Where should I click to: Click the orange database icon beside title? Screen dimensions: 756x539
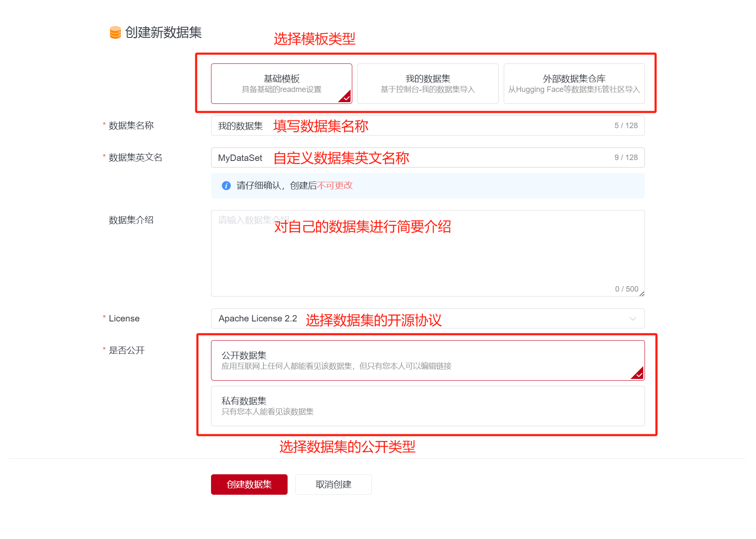tap(115, 32)
